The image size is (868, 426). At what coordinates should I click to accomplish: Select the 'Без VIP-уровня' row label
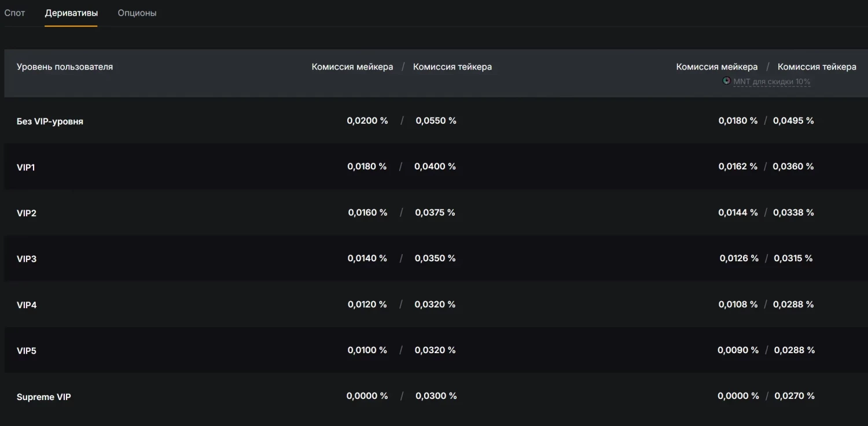[50, 121]
